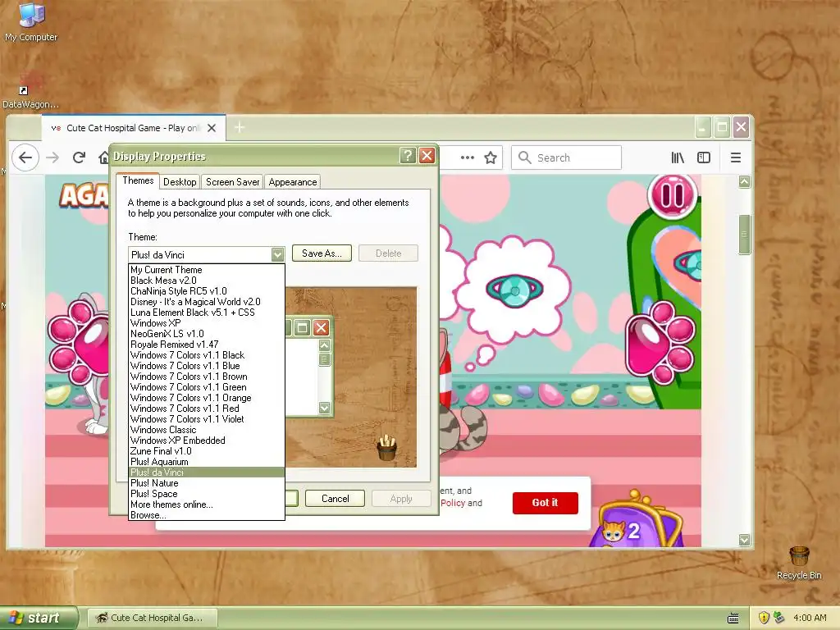
Task: Pause the game with the pink button
Action: [673, 194]
